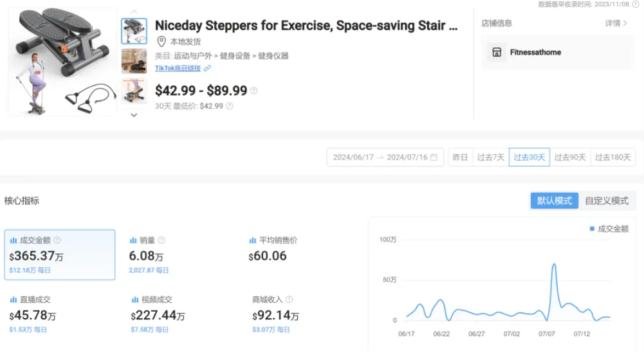Click the 昨日 date button
The height and width of the screenshot is (351, 644).
tap(460, 157)
